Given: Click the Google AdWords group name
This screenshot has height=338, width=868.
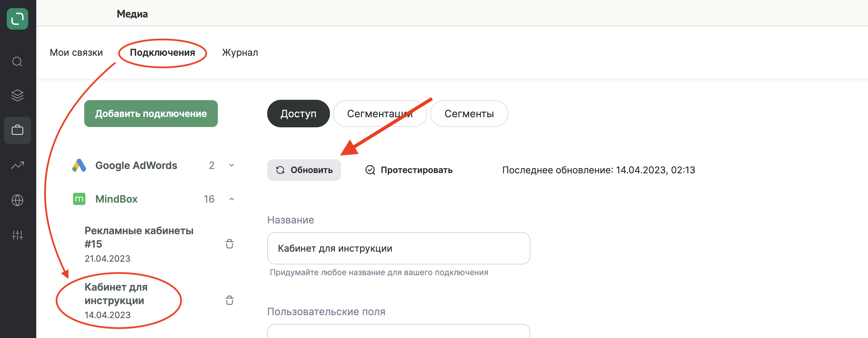Looking at the screenshot, I should [136, 165].
